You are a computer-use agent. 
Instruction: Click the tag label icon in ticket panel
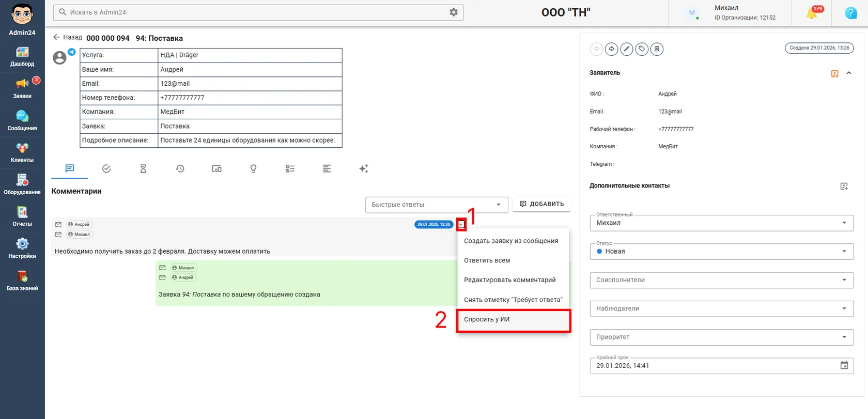pos(642,49)
